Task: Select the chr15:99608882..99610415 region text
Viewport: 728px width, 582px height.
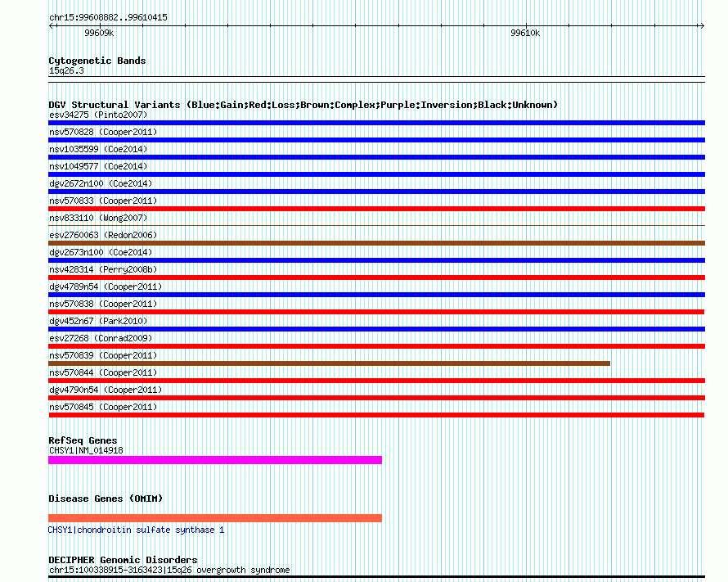Action: (x=108, y=18)
